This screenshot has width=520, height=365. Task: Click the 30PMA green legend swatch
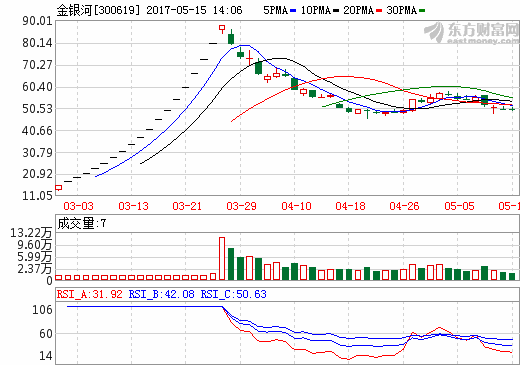click(422, 11)
